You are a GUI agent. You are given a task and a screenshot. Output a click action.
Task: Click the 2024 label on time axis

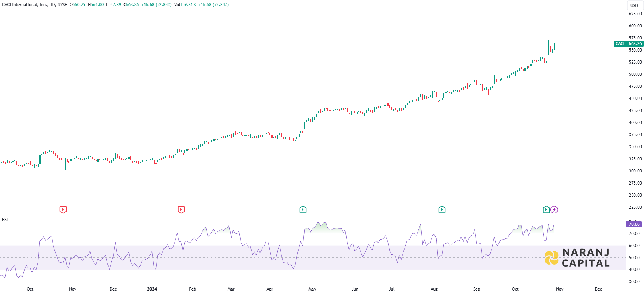point(152,289)
